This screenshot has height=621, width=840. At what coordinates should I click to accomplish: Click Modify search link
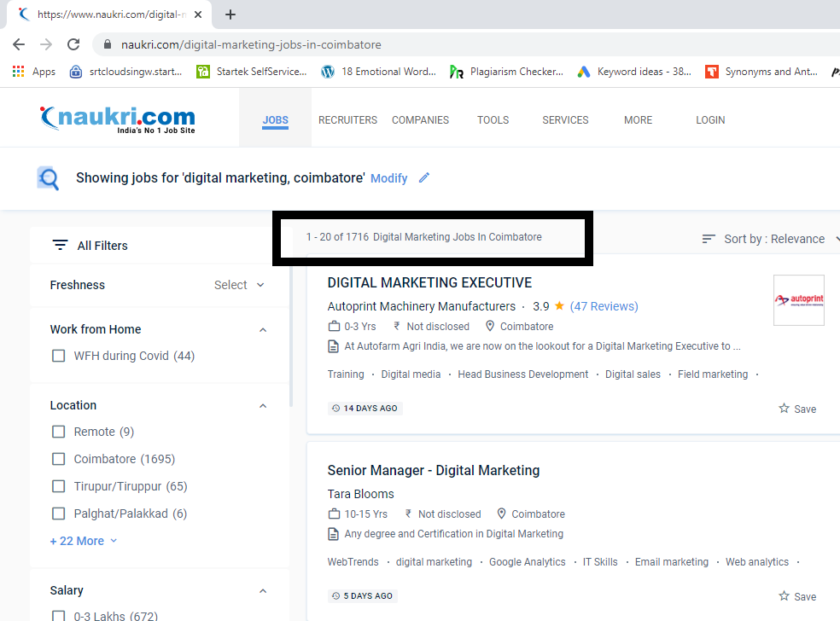tap(389, 178)
